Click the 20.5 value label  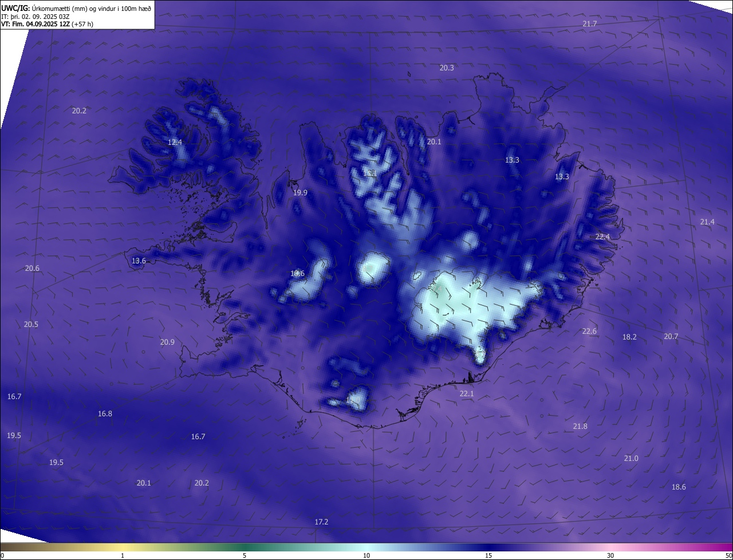31,324
